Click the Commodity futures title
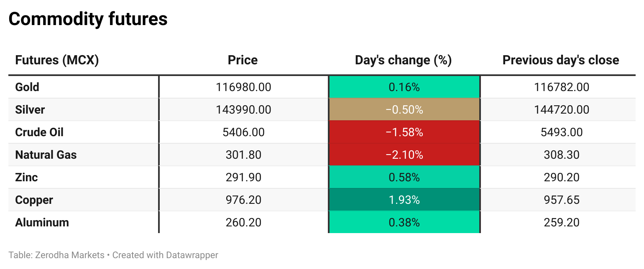644x269 pixels. (x=88, y=19)
